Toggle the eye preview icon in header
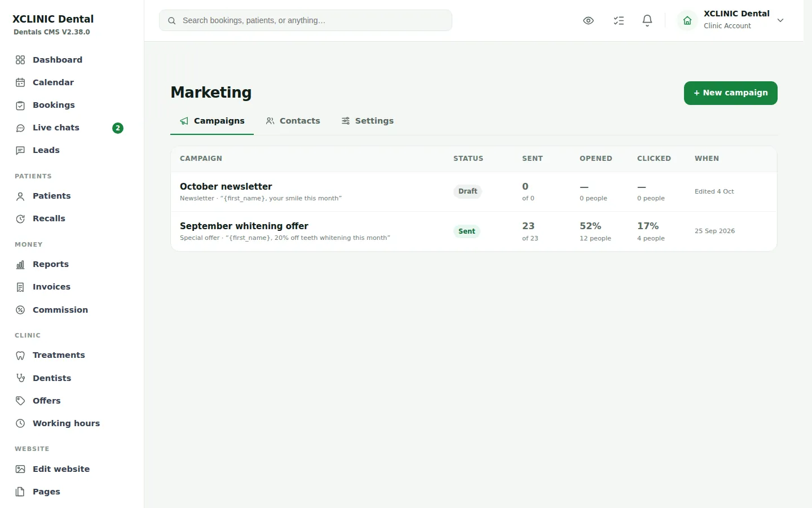Screen dimensions: 812x508 click(x=589, y=21)
